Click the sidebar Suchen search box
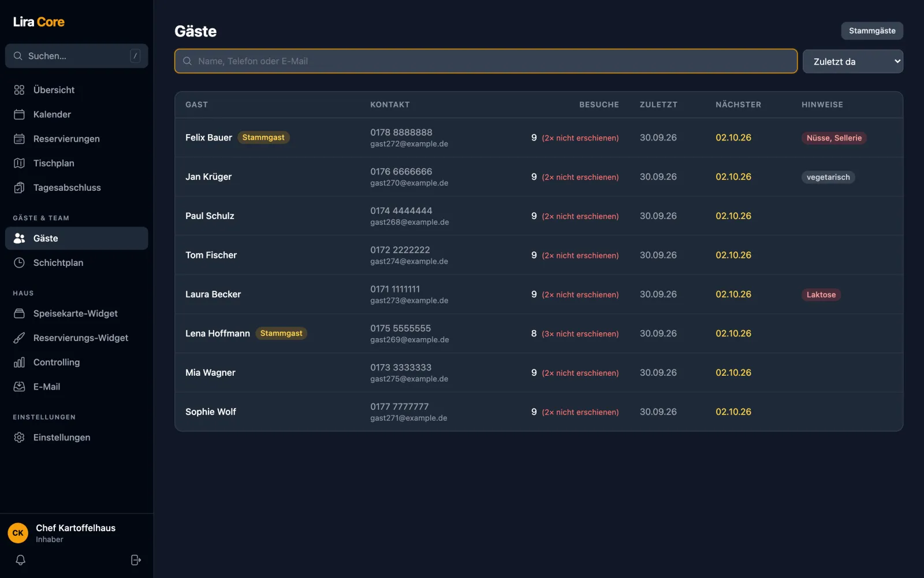This screenshot has width=924, height=578. click(x=77, y=56)
